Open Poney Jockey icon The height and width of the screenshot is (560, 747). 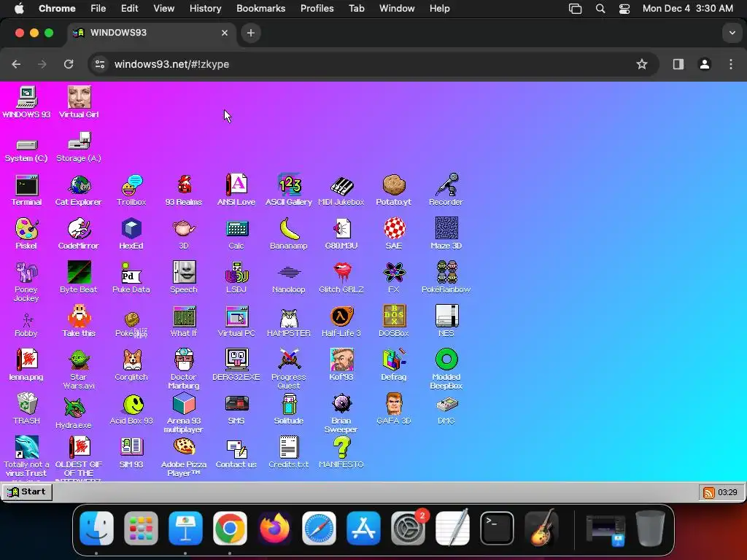click(26, 282)
